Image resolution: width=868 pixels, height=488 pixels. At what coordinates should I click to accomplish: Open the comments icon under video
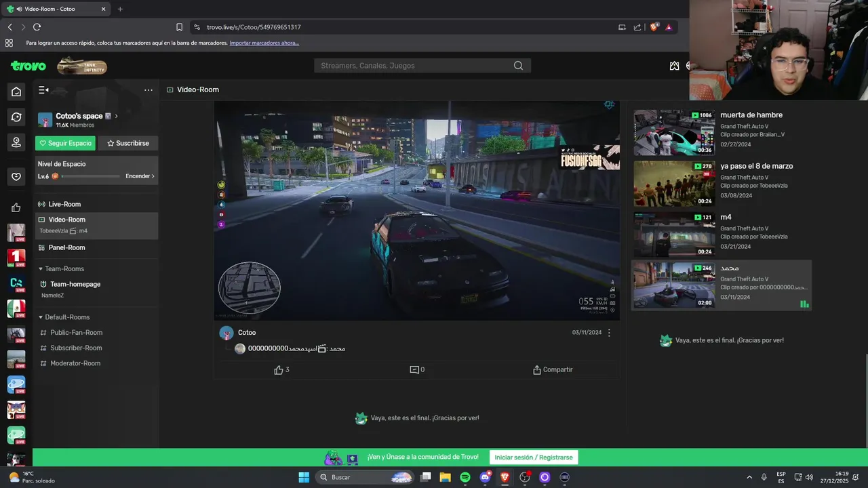click(414, 370)
